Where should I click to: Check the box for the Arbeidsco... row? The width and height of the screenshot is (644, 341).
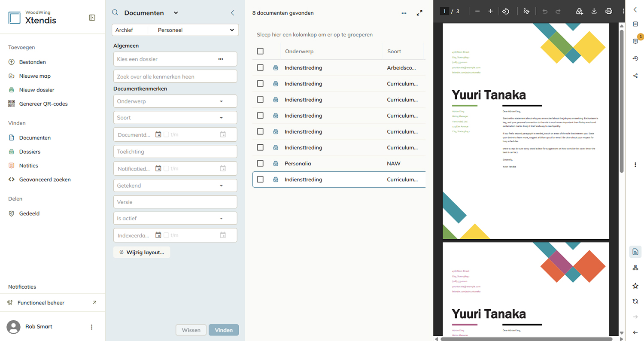coord(260,67)
